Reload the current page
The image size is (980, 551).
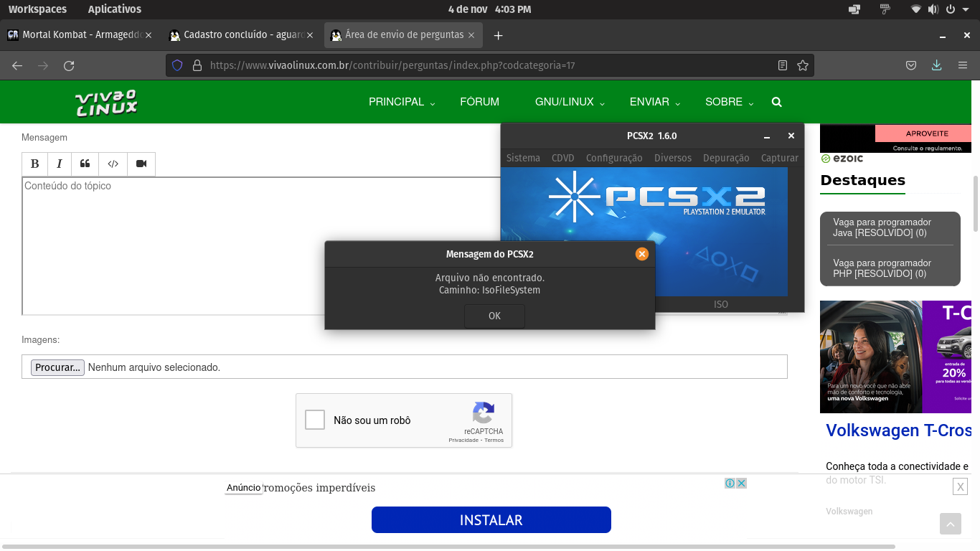point(69,65)
